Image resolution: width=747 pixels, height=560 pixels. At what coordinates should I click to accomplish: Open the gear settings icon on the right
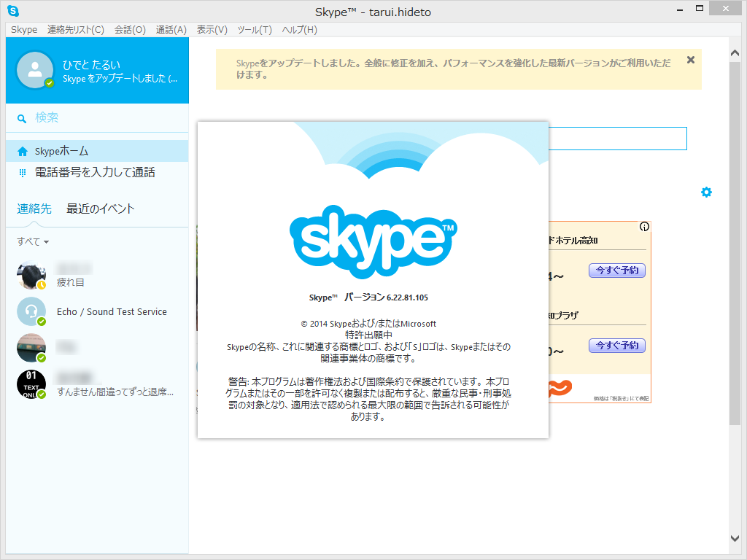click(x=706, y=192)
